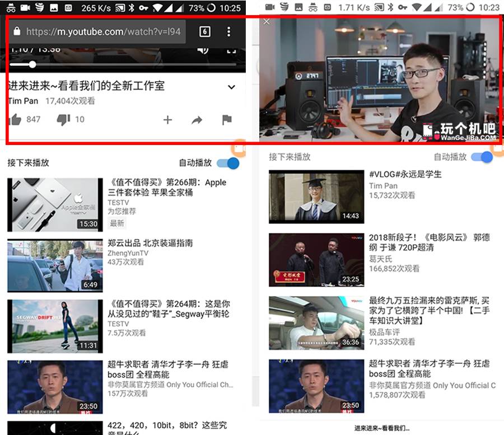Like the video with the thumbs-up icon

point(16,119)
